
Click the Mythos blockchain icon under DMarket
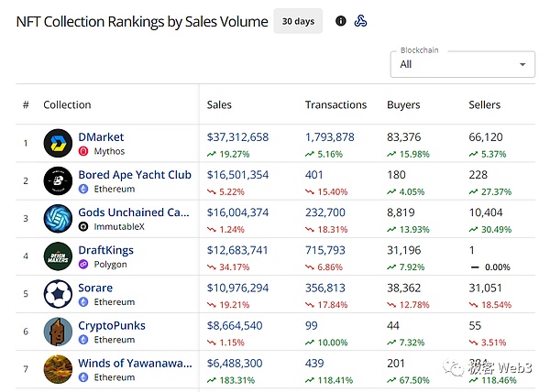83,151
